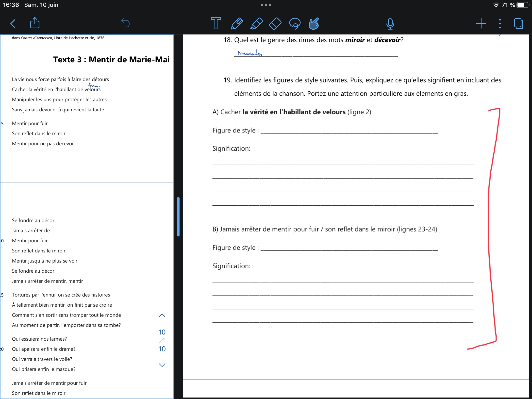Select the Lasso tool
Image resolution: width=532 pixels, height=399 pixels.
pyautogui.click(x=295, y=24)
